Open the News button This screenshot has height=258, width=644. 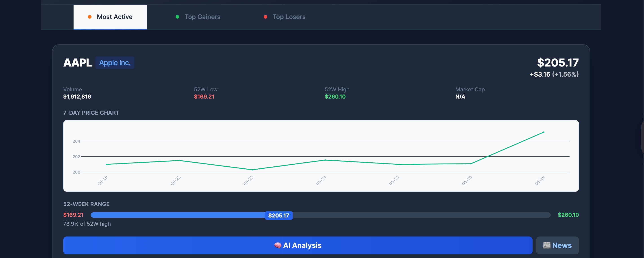point(557,245)
